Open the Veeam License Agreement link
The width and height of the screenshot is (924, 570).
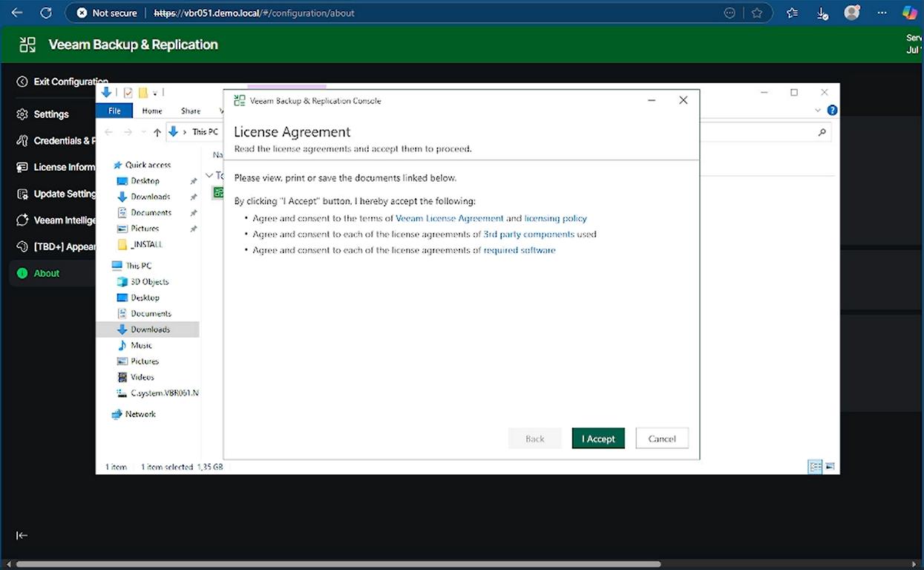449,218
